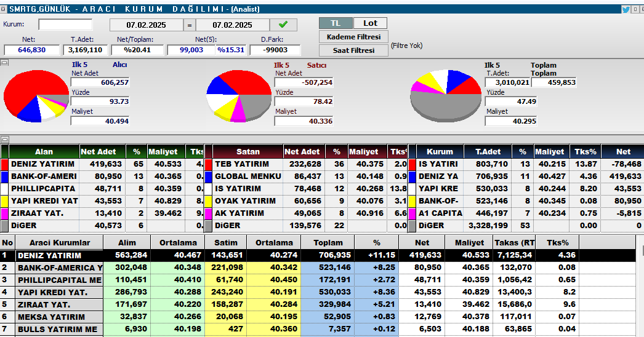The height and width of the screenshot is (337, 644).
Task: Sort by Takas (RT column header
Action: tap(514, 242)
